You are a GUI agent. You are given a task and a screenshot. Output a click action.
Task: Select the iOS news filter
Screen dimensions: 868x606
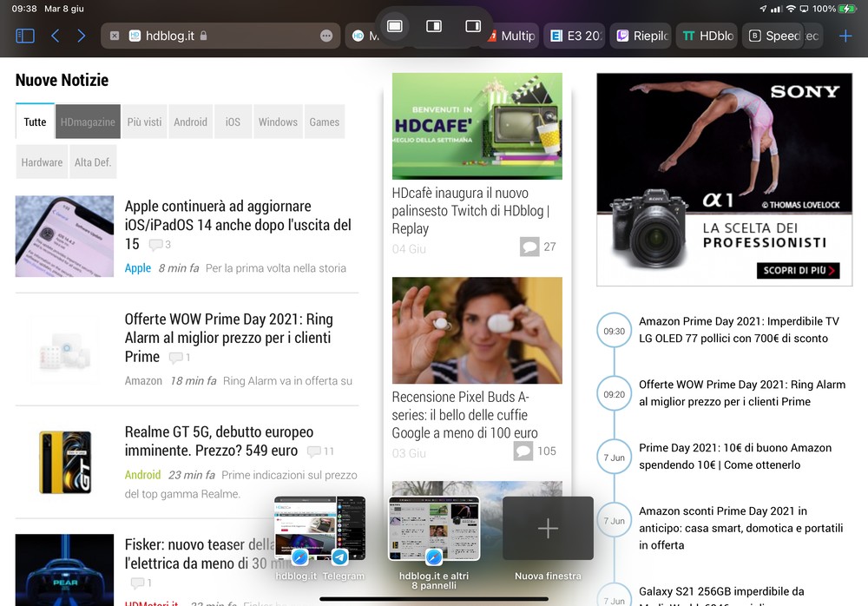pyautogui.click(x=233, y=122)
